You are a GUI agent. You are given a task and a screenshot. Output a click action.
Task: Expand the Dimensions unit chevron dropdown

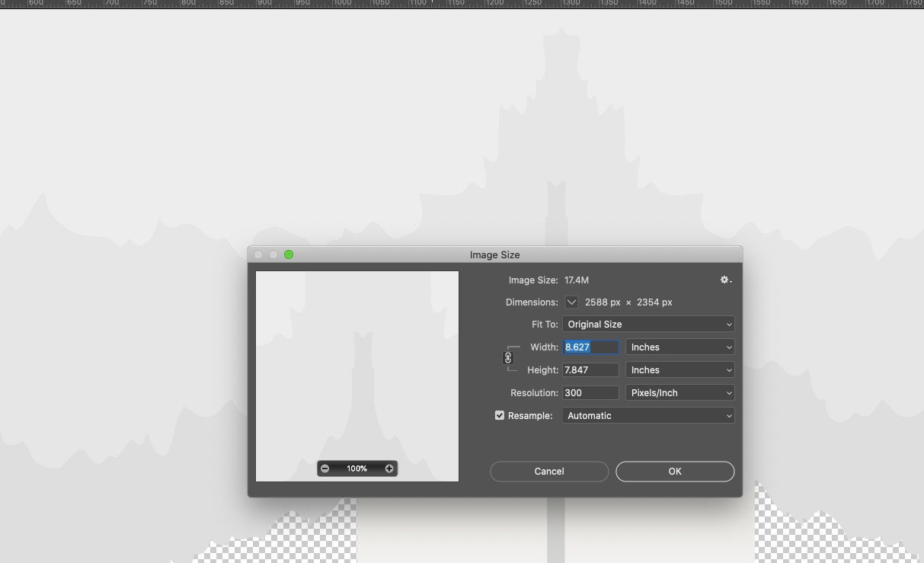click(x=571, y=302)
